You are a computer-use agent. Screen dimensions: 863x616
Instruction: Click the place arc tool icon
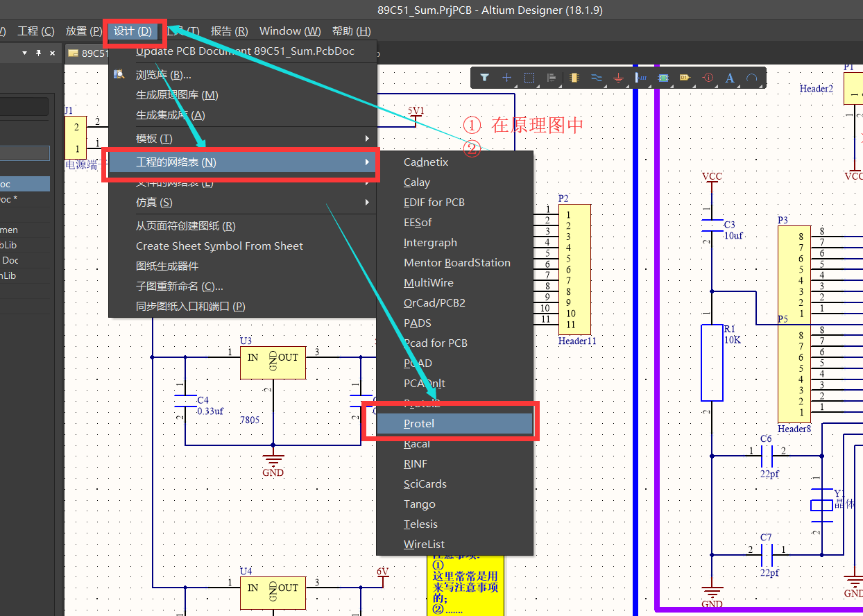[x=752, y=78]
